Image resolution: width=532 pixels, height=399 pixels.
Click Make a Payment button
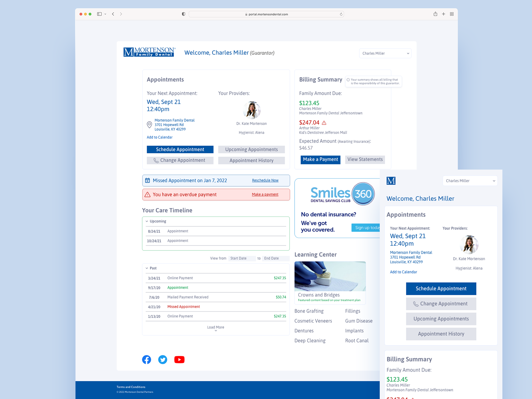click(321, 160)
